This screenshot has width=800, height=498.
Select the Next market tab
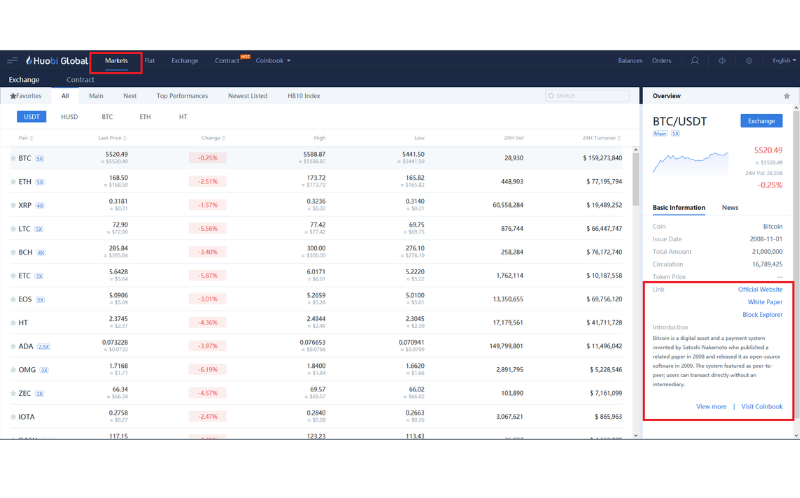pyautogui.click(x=130, y=96)
